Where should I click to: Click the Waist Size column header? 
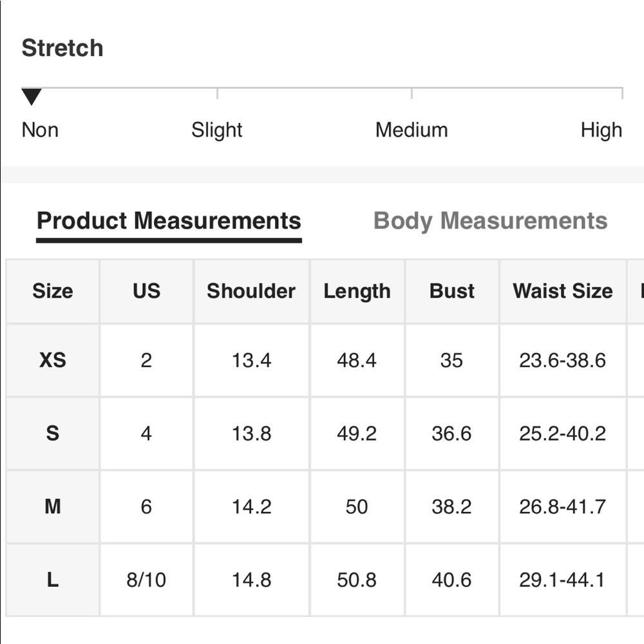(563, 291)
